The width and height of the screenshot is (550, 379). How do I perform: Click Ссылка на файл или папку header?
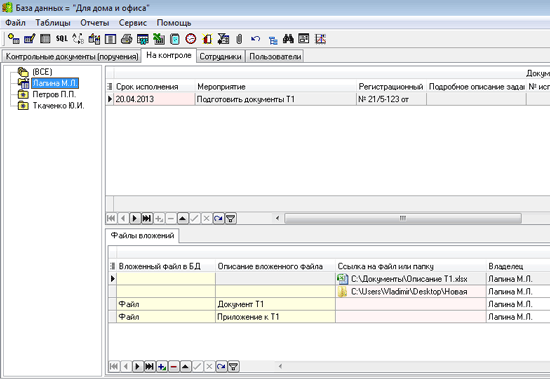pos(411,266)
